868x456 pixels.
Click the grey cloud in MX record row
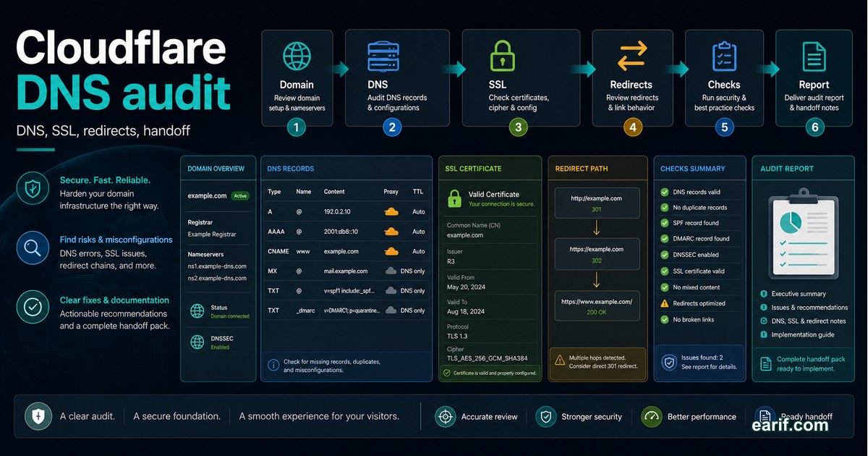[391, 271]
